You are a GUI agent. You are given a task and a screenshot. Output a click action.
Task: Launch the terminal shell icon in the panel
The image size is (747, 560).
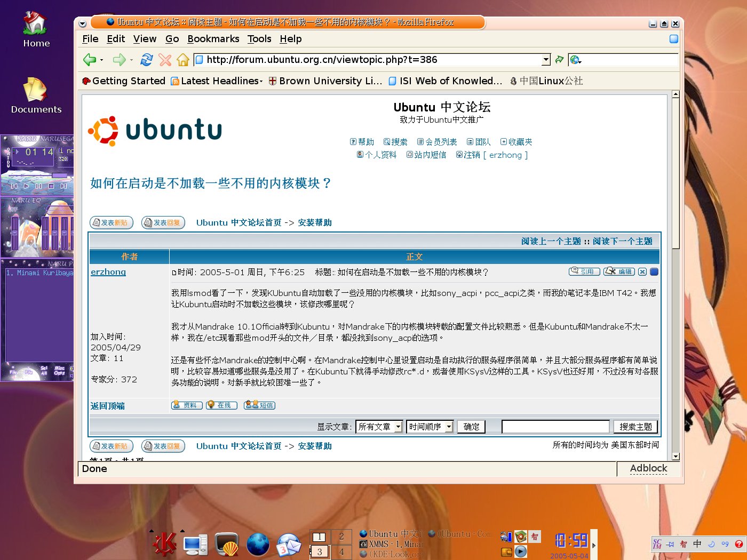click(x=227, y=545)
